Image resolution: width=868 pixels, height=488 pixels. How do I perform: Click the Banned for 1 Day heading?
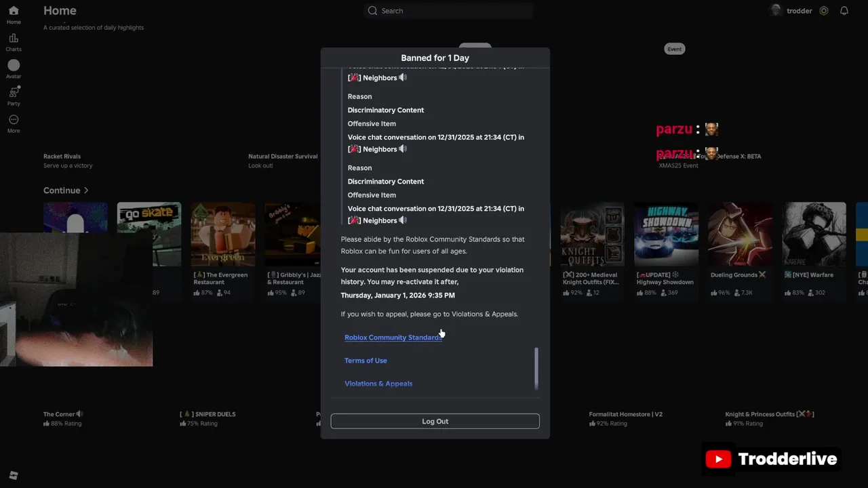435,58
